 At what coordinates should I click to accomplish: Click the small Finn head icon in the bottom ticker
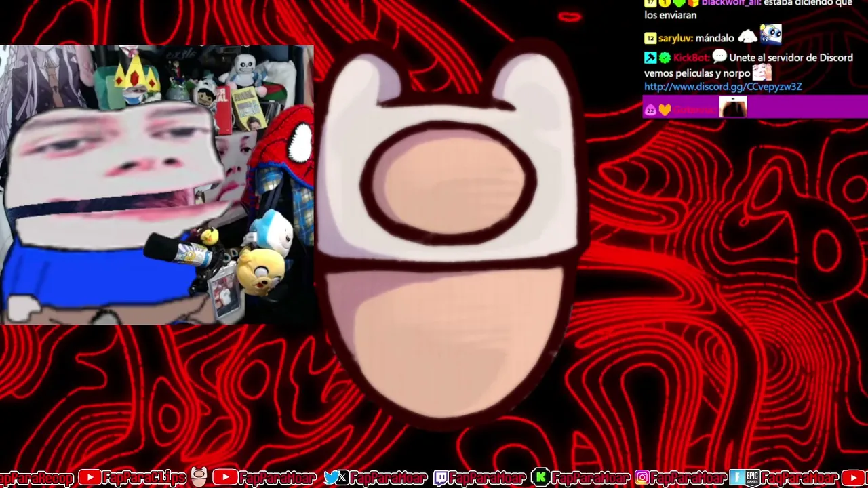199,477
